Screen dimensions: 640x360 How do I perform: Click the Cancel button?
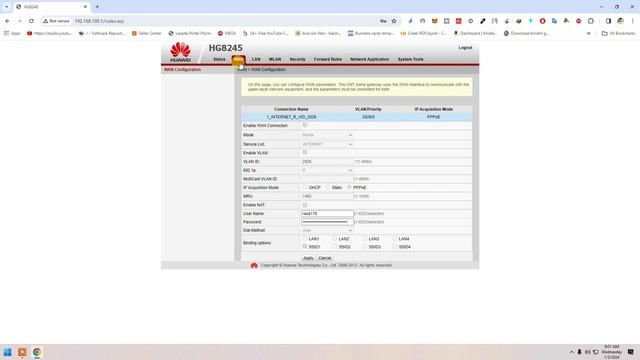click(x=325, y=258)
